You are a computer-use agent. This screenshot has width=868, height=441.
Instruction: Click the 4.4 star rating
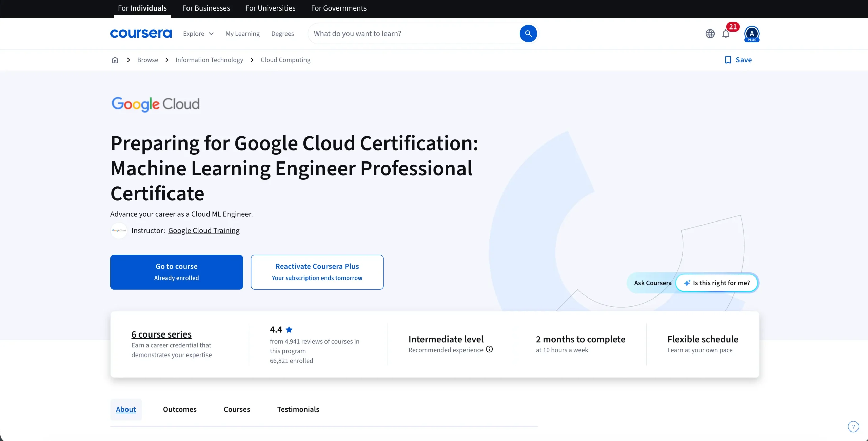pyautogui.click(x=281, y=330)
